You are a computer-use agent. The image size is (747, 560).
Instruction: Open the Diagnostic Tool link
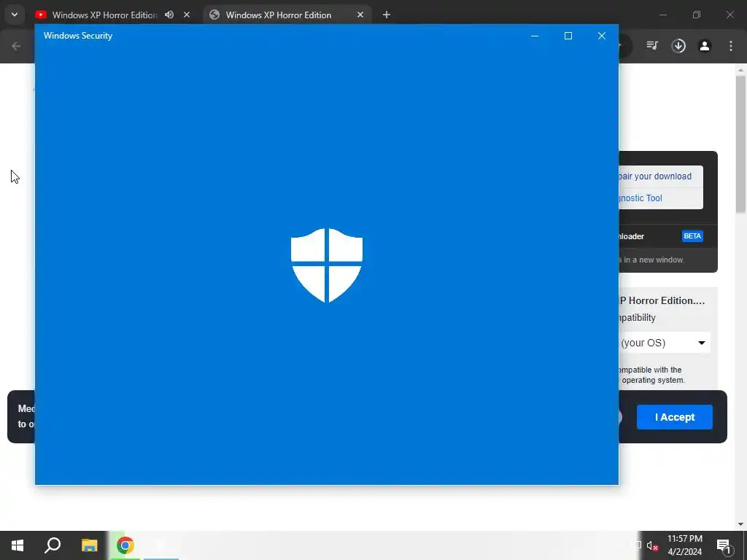640,198
